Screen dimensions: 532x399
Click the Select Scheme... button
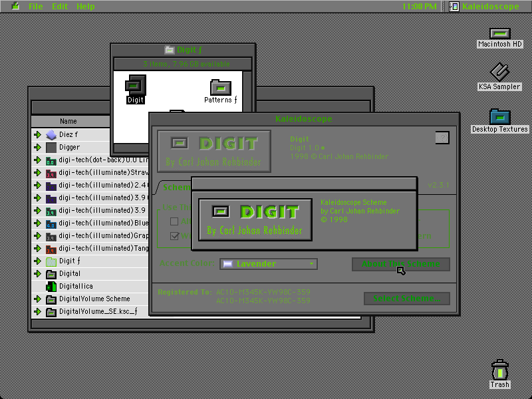[x=407, y=299]
